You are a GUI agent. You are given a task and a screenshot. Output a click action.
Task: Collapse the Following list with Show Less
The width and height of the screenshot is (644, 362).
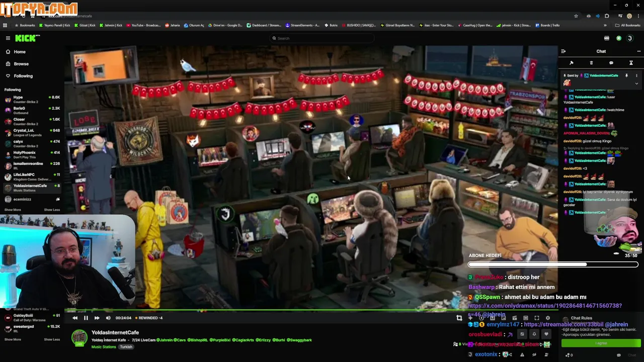point(52,210)
